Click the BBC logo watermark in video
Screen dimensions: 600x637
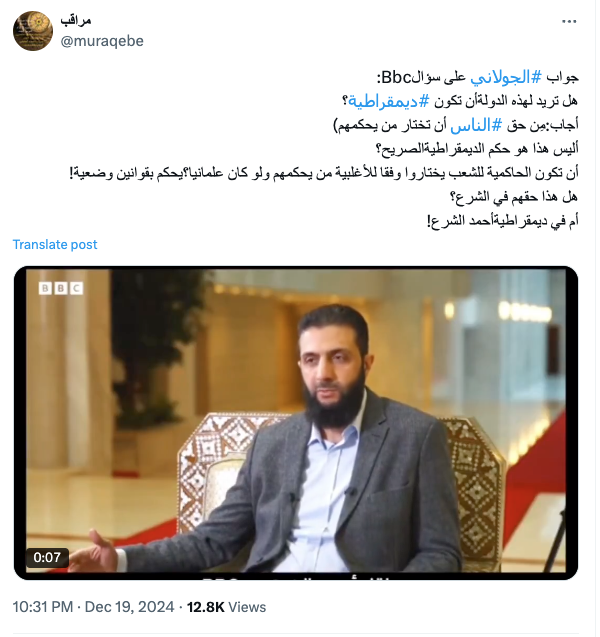click(61, 288)
